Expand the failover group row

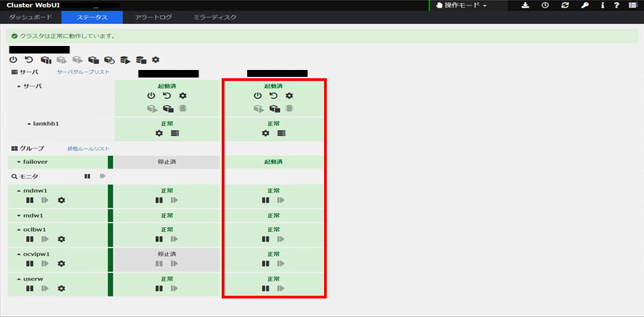pyautogui.click(x=19, y=162)
